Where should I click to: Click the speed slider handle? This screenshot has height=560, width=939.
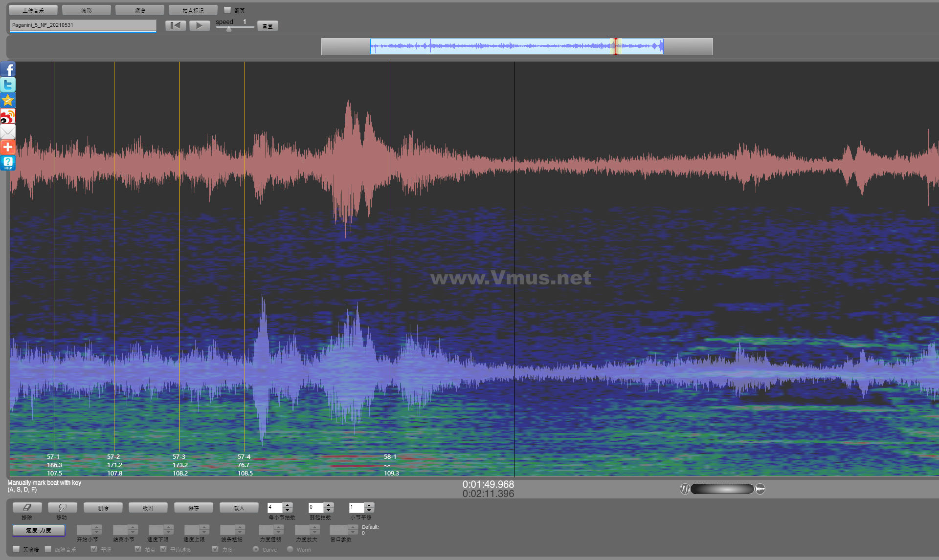[x=229, y=28]
